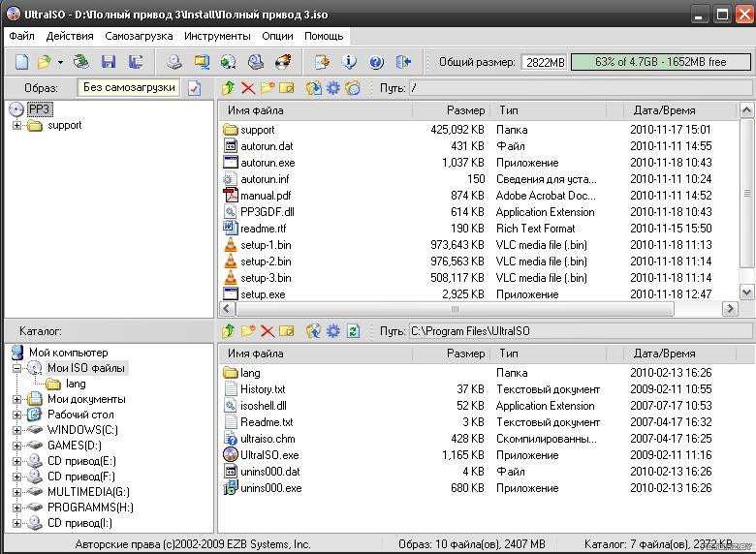Click the Help question mark icon
756x554 pixels.
click(376, 62)
